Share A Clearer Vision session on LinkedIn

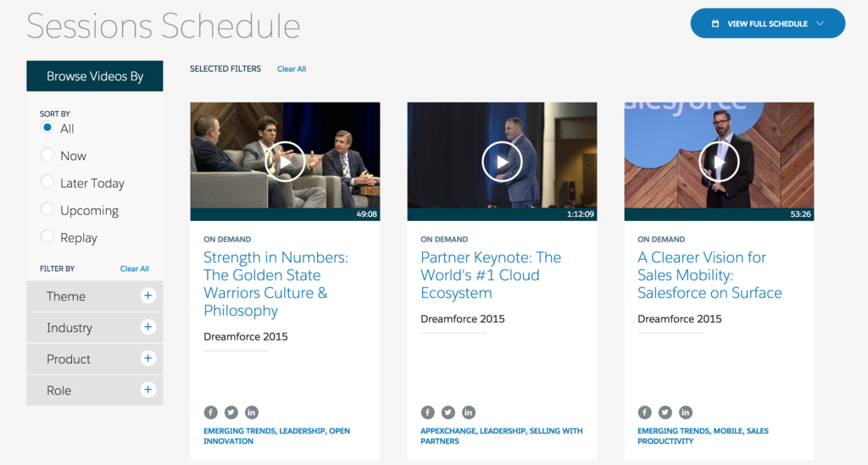[x=685, y=412]
